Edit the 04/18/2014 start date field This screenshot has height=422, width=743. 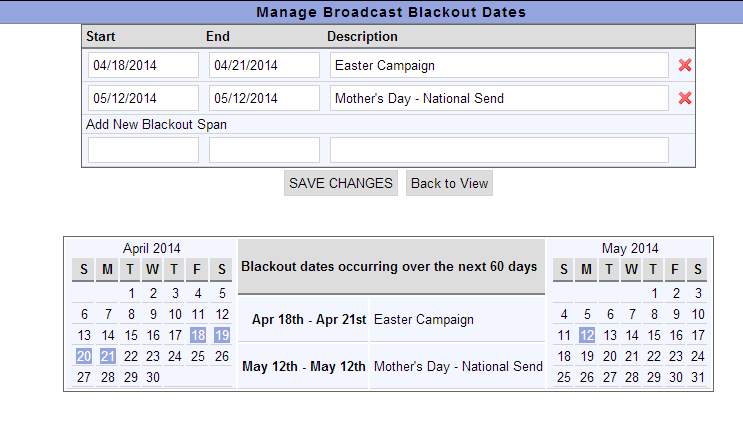143,65
